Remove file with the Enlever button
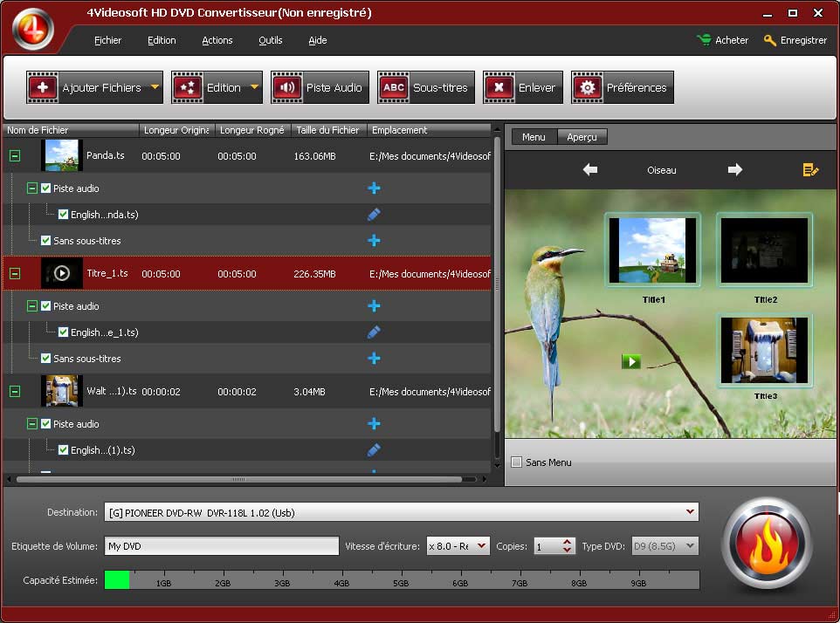Image resolution: width=840 pixels, height=623 pixels. 522,87
